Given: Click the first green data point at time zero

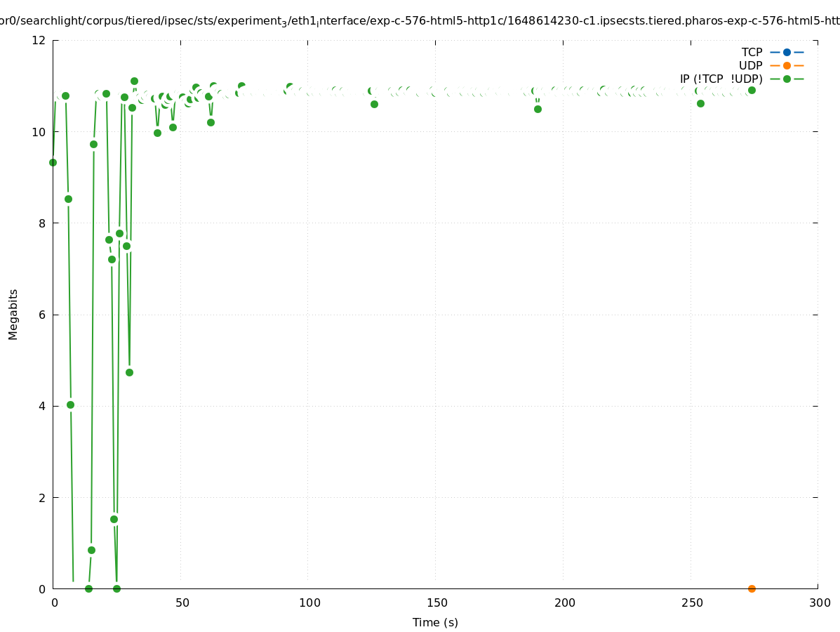Looking at the screenshot, I should pos(53,162).
